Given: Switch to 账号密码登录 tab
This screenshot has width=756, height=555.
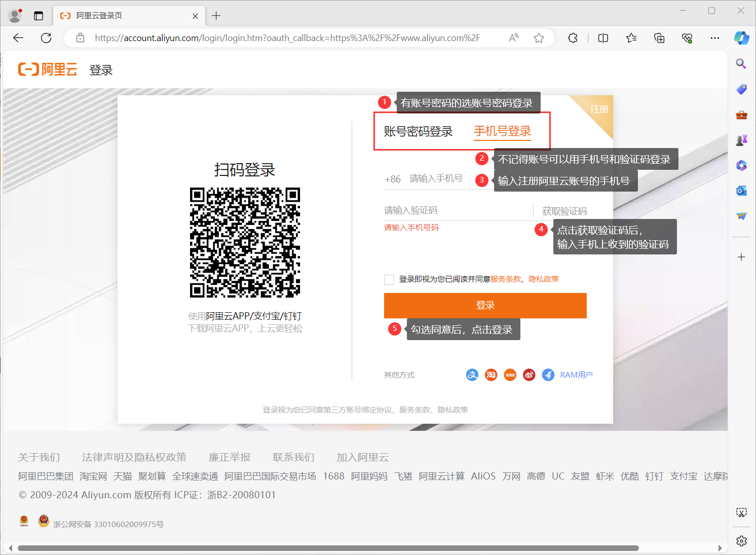Looking at the screenshot, I should coord(418,132).
